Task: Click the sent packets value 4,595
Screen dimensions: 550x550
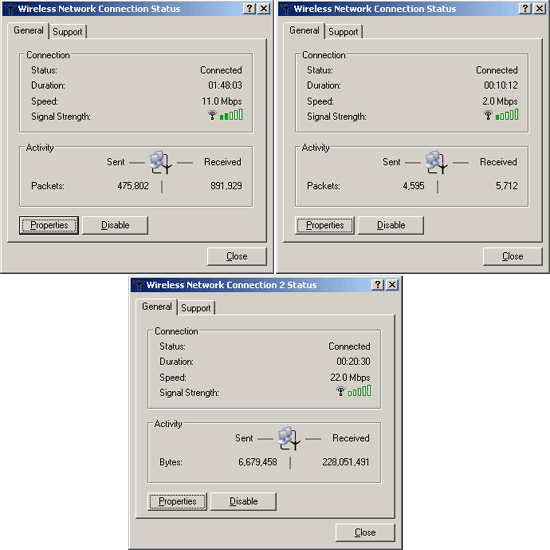Action: pyautogui.click(x=414, y=186)
